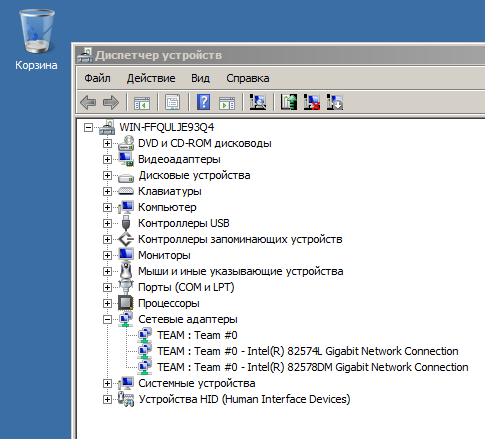Select the TEAM : Team #0 adapter
Screen dimensions: 485x439
(x=197, y=335)
